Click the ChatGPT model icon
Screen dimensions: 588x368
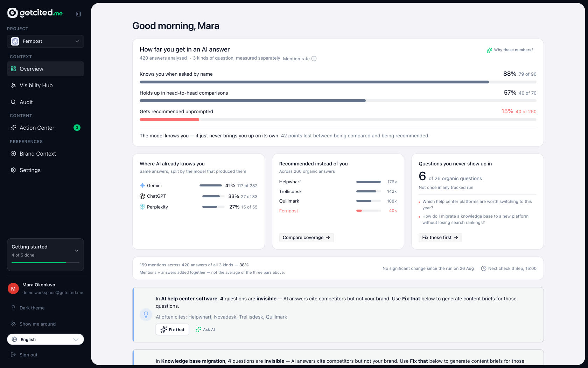[x=142, y=196]
